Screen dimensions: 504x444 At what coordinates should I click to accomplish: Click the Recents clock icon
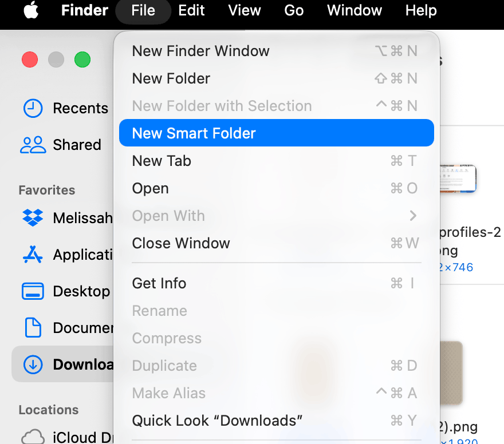33,108
